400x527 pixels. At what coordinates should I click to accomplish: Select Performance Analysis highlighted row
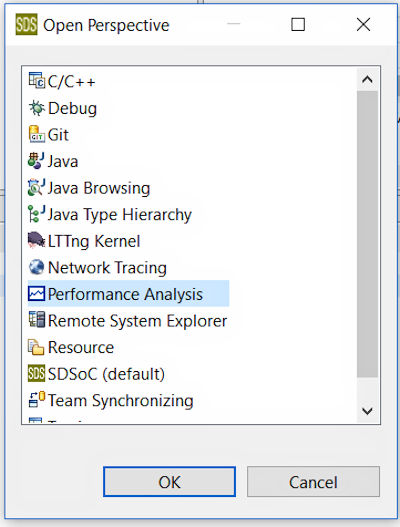[128, 293]
